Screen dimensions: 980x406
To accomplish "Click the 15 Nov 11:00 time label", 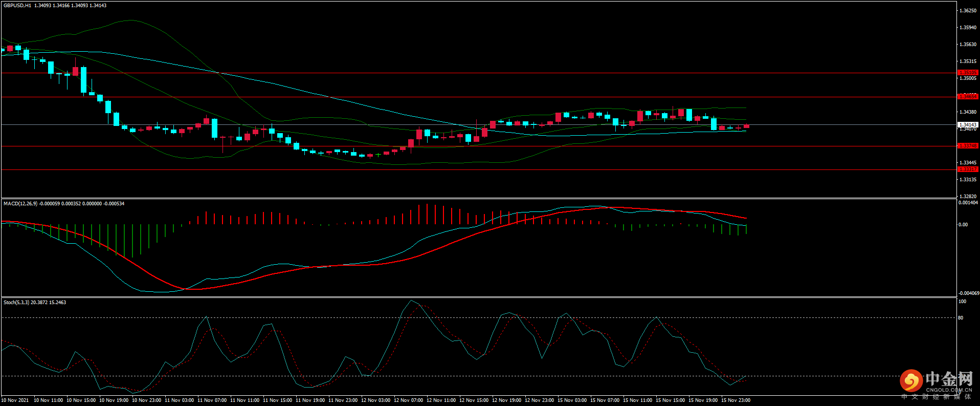I will (x=638, y=400).
